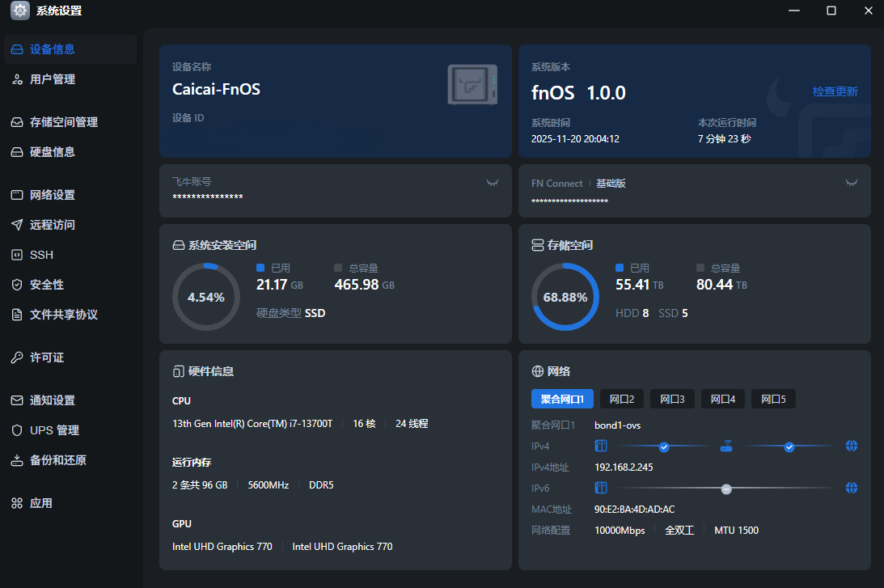Click the IPv4 globe internet icon

[851, 446]
